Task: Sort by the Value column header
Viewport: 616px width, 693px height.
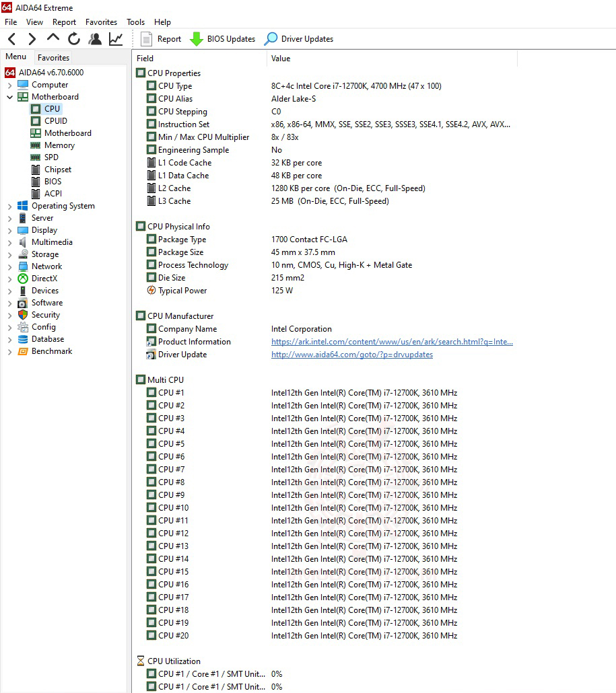Action: tap(392, 59)
